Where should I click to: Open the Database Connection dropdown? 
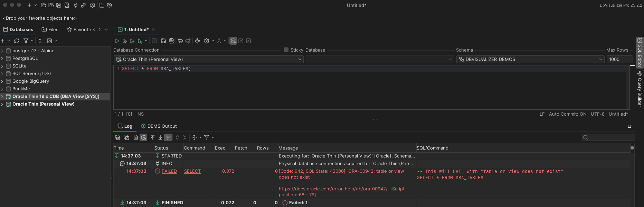tap(209, 60)
